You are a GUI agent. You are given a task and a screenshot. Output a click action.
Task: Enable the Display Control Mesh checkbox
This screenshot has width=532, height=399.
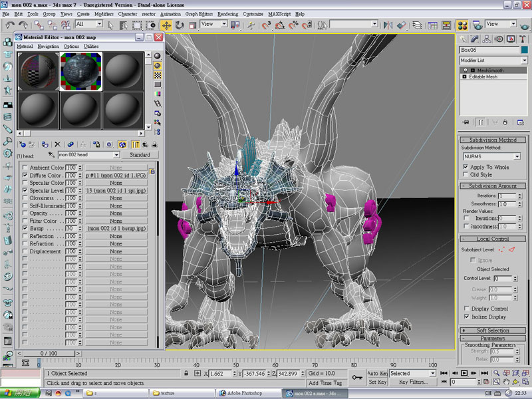coord(467,309)
